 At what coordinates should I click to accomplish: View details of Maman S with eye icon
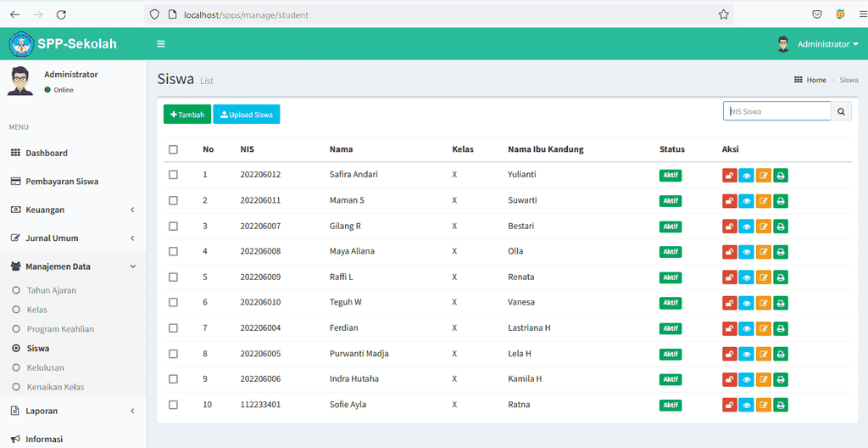tap(746, 201)
